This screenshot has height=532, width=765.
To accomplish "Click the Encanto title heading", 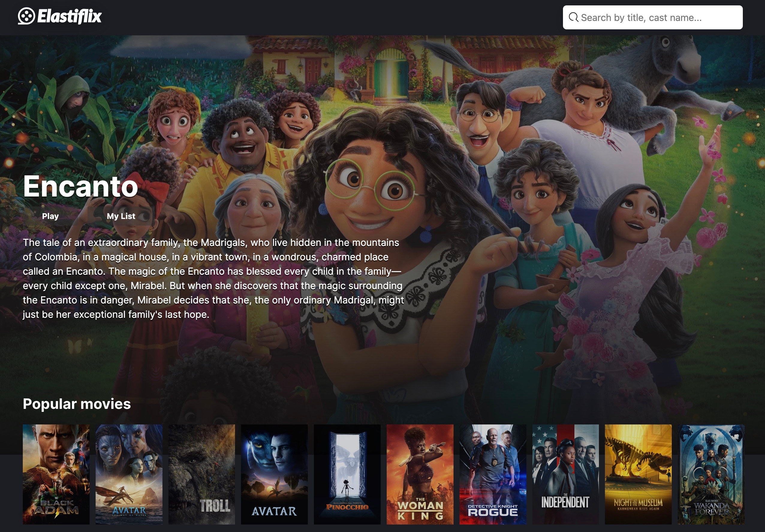I will (80, 186).
